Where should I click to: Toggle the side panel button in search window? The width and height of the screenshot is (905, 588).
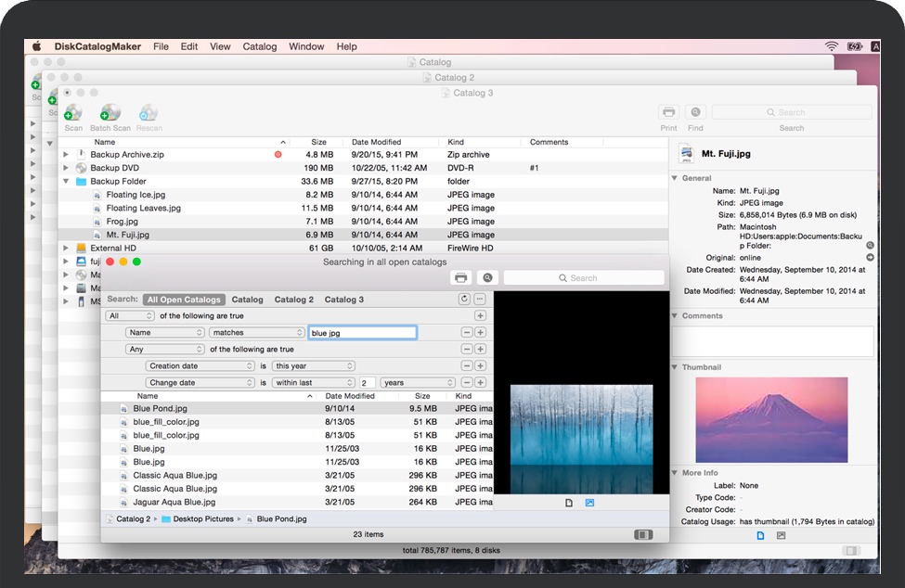click(x=642, y=534)
